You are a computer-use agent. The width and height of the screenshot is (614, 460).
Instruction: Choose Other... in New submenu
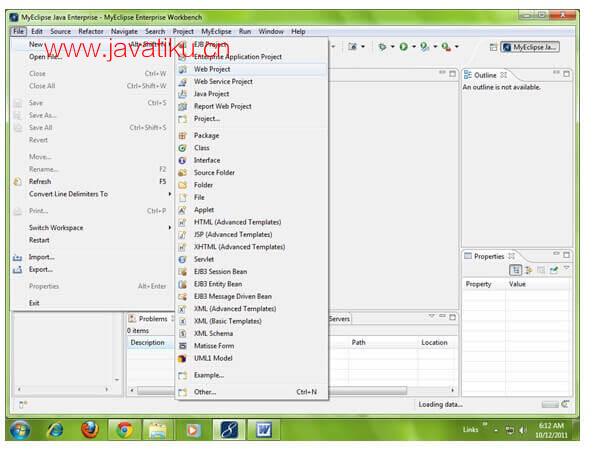(x=251, y=392)
